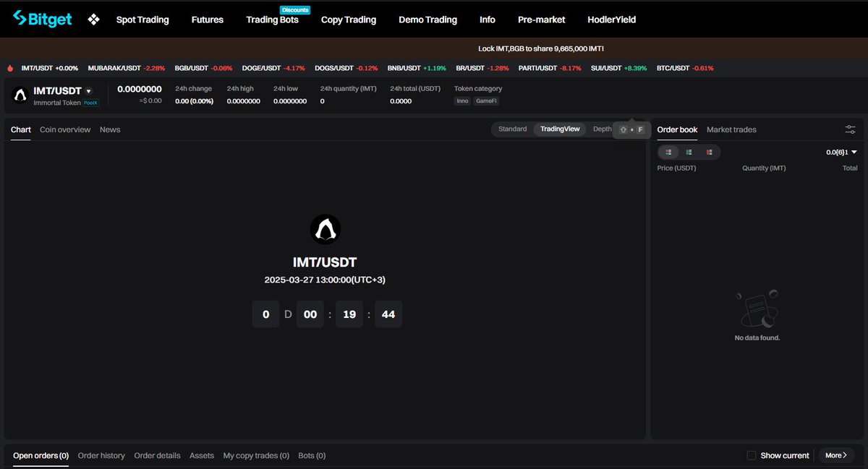The image size is (868, 469).
Task: Open HodlerYield page
Action: 612,20
